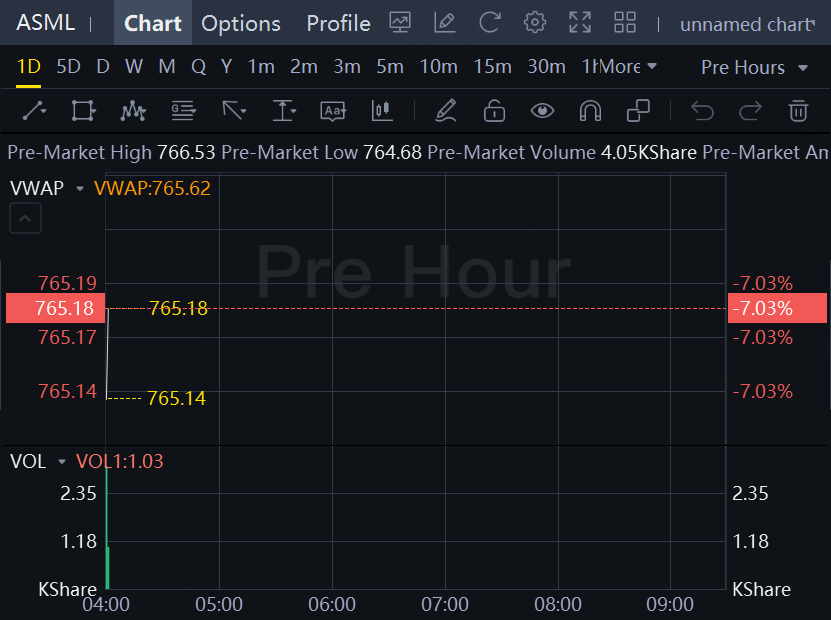831x620 pixels.
Task: Switch to the Options tab
Action: click(x=241, y=23)
